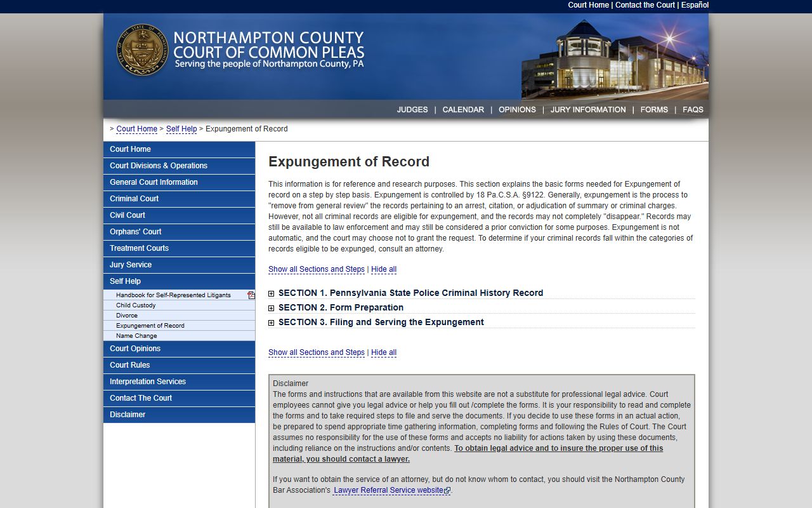The width and height of the screenshot is (812, 508).
Task: Click lower Show all Sections and Steps link
Action: click(317, 352)
